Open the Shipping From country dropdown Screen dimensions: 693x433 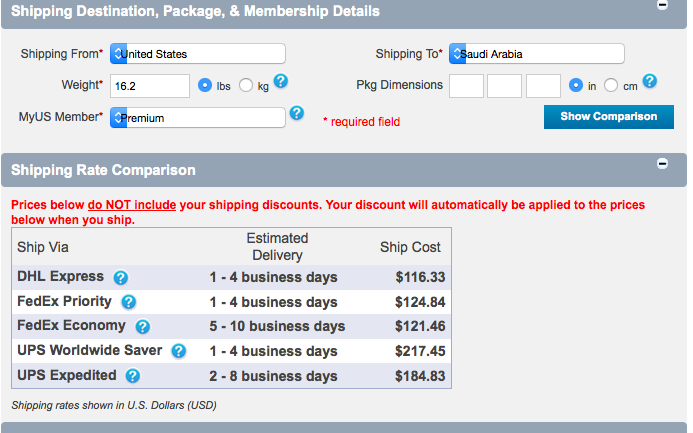click(198, 54)
